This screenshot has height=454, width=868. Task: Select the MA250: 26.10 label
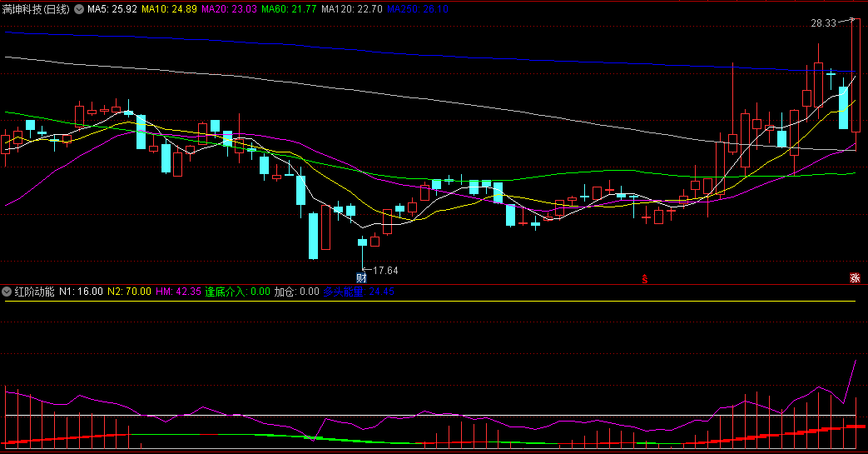pyautogui.click(x=418, y=9)
